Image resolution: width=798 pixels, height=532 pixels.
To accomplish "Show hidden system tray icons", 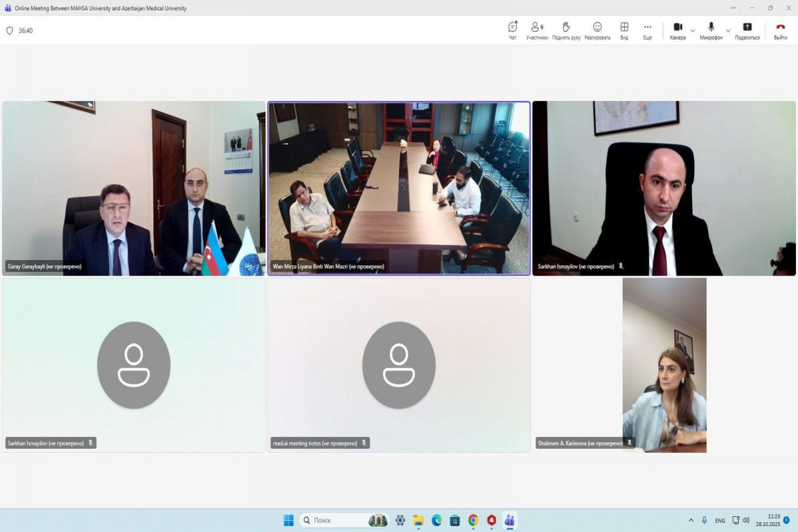I will [691, 520].
